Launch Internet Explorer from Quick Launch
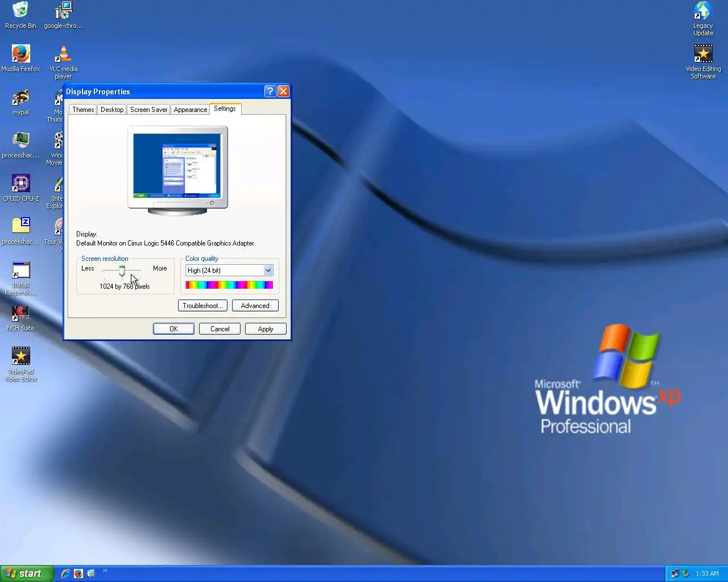The width and height of the screenshot is (728, 582). [x=65, y=573]
